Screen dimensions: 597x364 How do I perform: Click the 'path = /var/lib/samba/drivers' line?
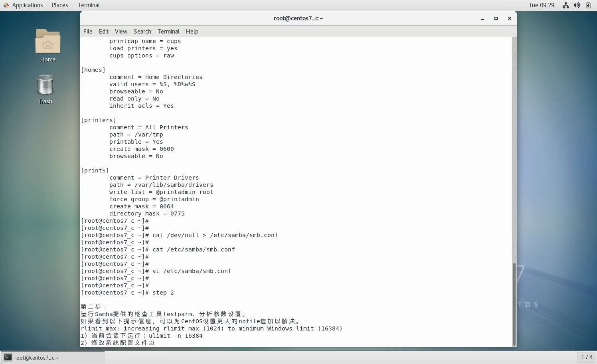tap(161, 185)
